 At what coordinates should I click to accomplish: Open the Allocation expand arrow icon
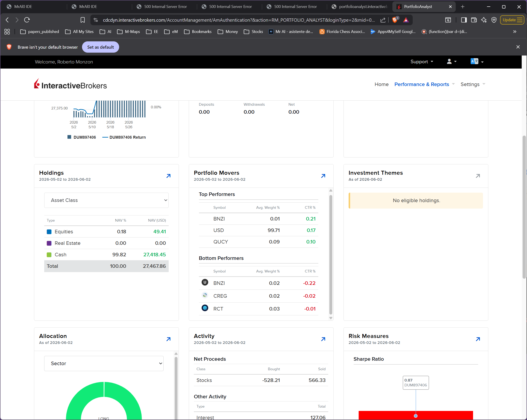168,339
